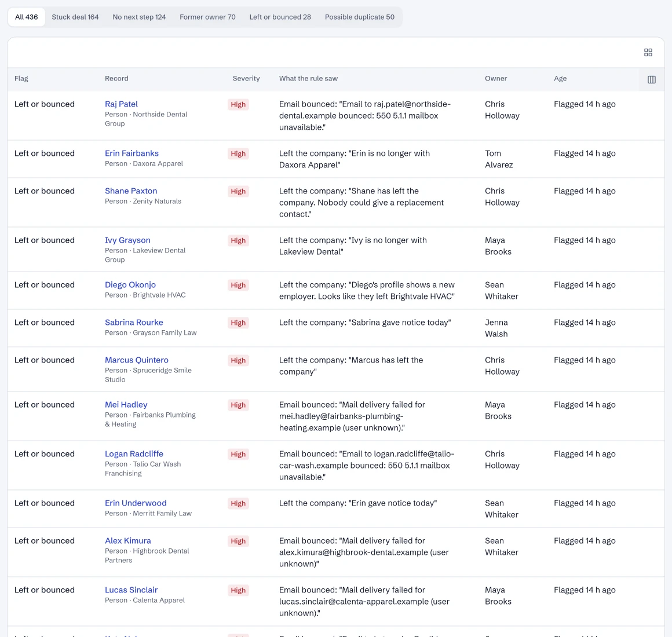Click the Severity column header

pyautogui.click(x=246, y=78)
